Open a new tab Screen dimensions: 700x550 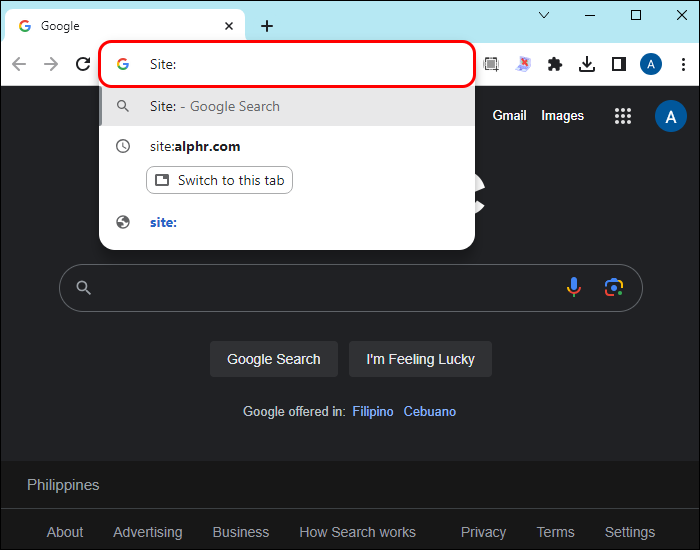tap(266, 26)
